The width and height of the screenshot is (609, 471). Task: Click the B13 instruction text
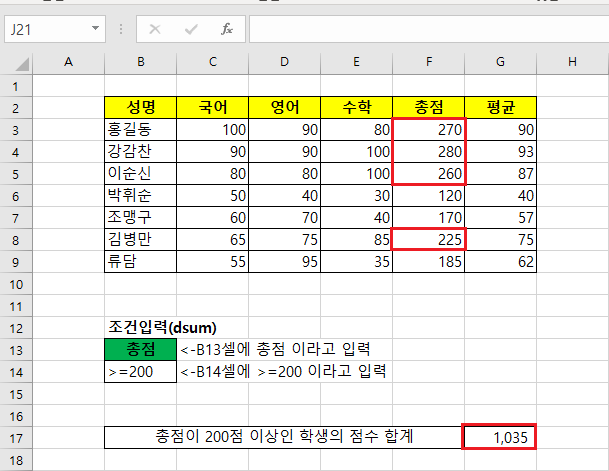tap(275, 349)
